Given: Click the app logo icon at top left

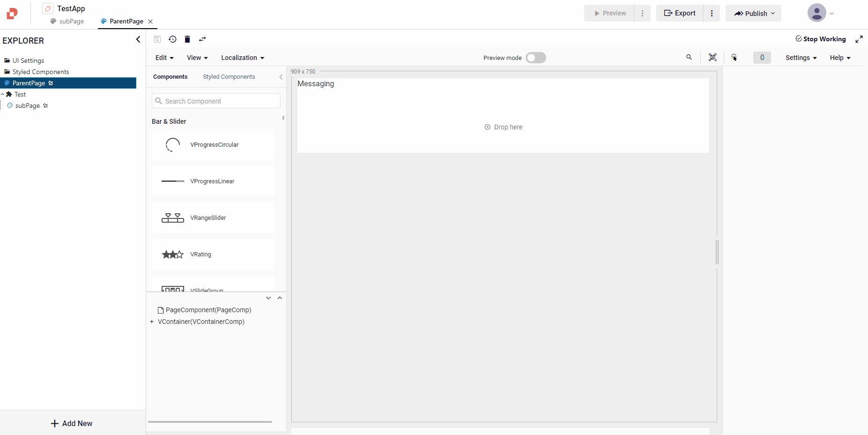Looking at the screenshot, I should [12, 14].
